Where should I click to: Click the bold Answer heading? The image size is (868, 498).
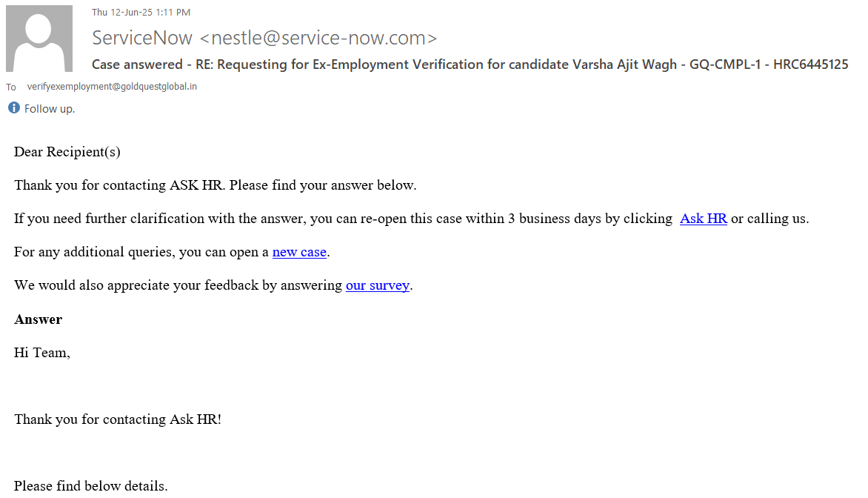[38, 319]
